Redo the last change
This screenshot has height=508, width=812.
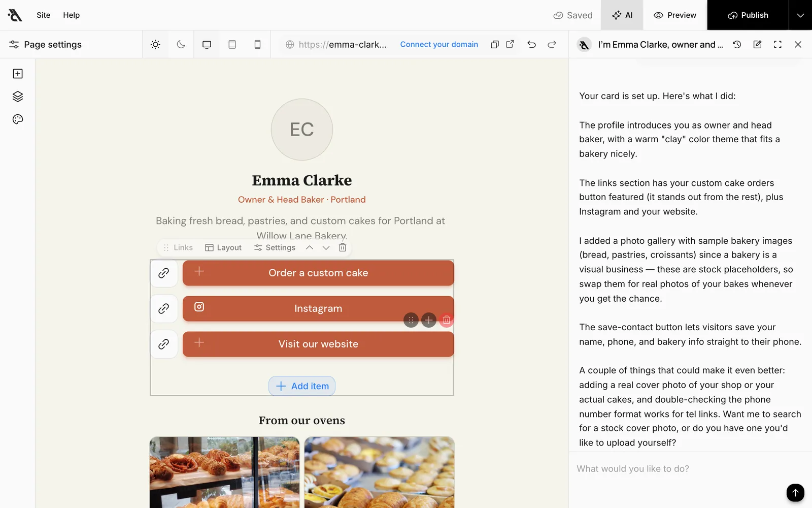pyautogui.click(x=552, y=44)
